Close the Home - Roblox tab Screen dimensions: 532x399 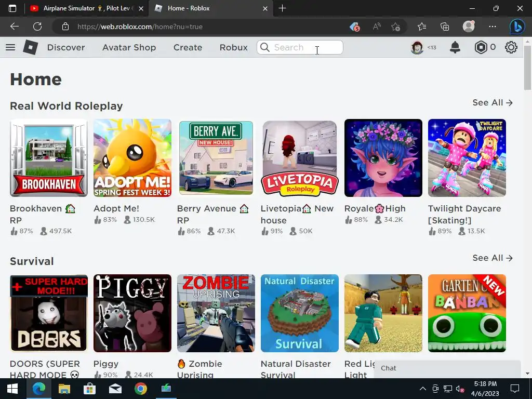[265, 8]
